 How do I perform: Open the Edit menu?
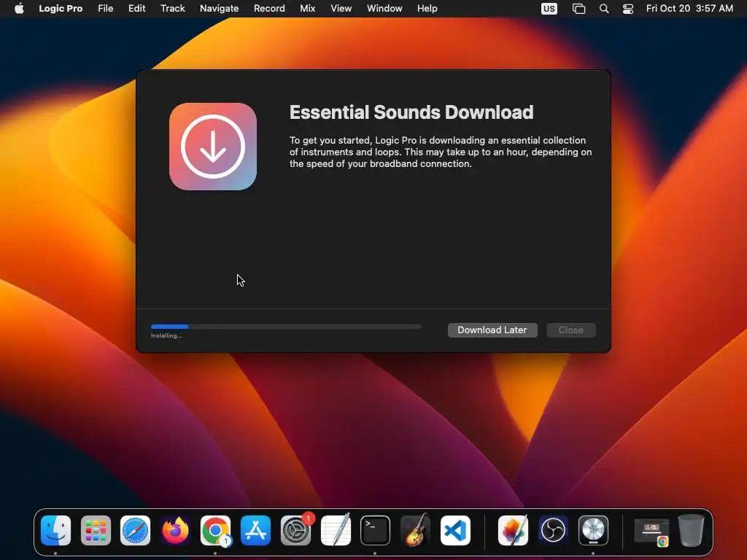point(136,9)
